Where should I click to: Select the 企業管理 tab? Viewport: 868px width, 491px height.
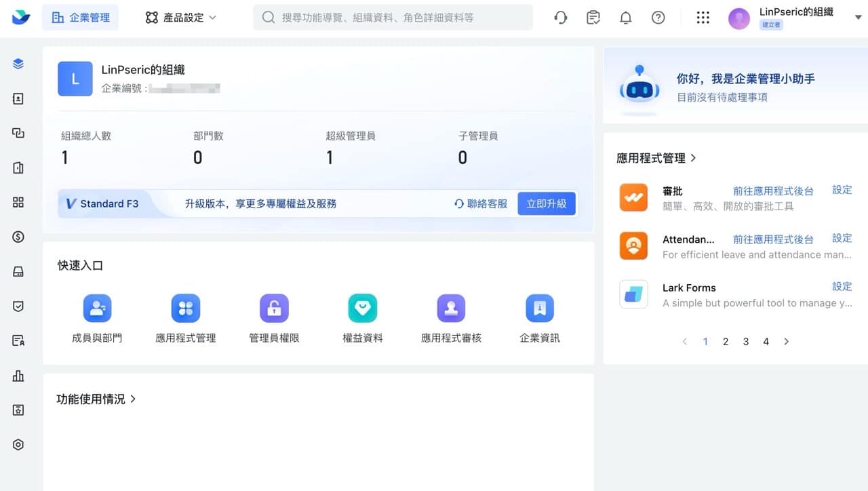tap(80, 18)
